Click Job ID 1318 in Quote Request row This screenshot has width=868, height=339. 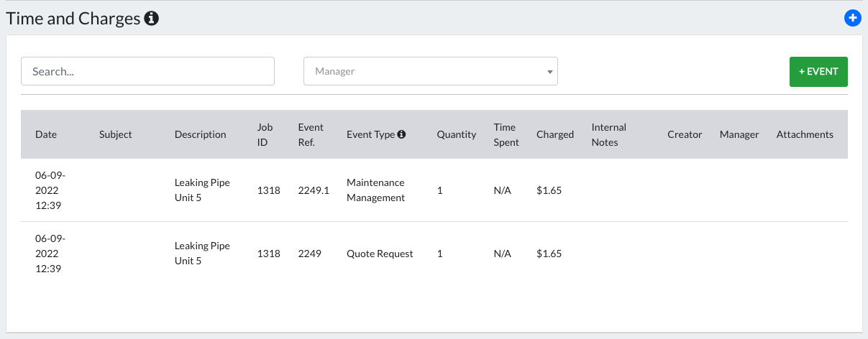coord(269,254)
